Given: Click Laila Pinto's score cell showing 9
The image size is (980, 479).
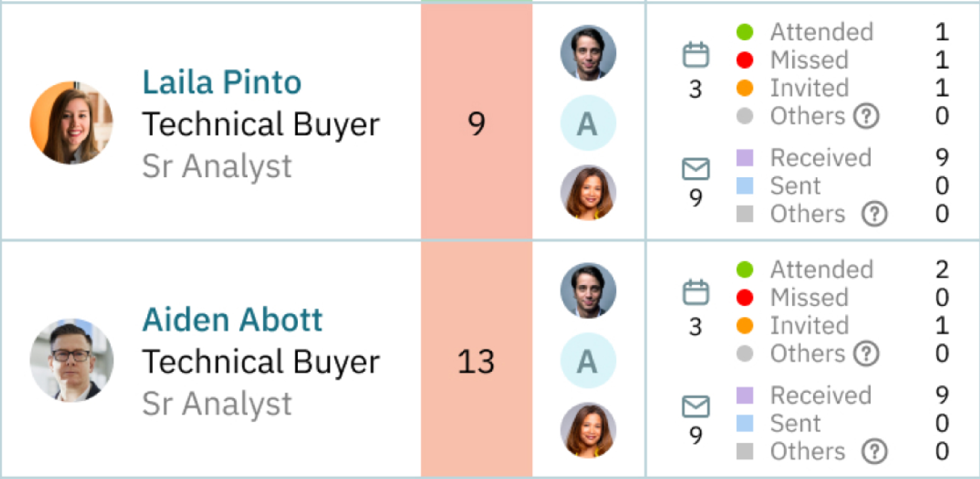Looking at the screenshot, I should coord(476,123).
